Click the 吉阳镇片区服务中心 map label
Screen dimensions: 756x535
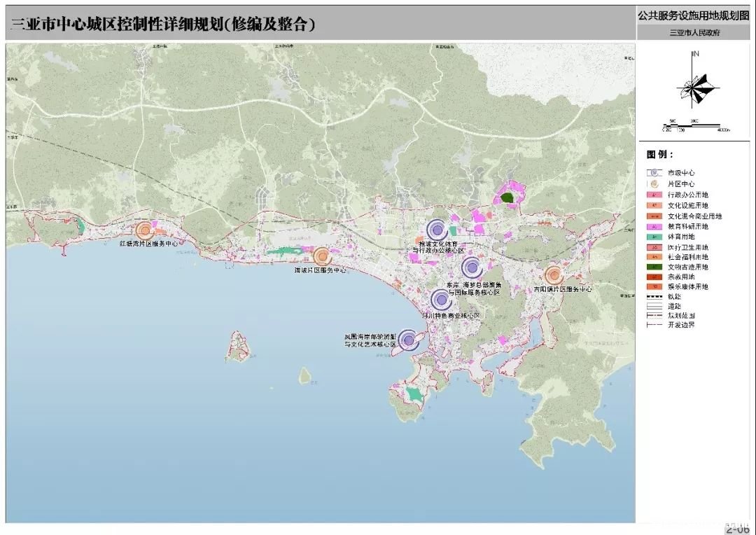coord(563,289)
